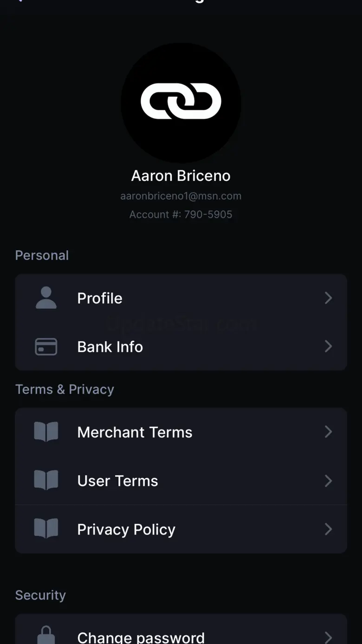Click the book icon next to Merchant Terms
362x644 pixels.
click(46, 432)
